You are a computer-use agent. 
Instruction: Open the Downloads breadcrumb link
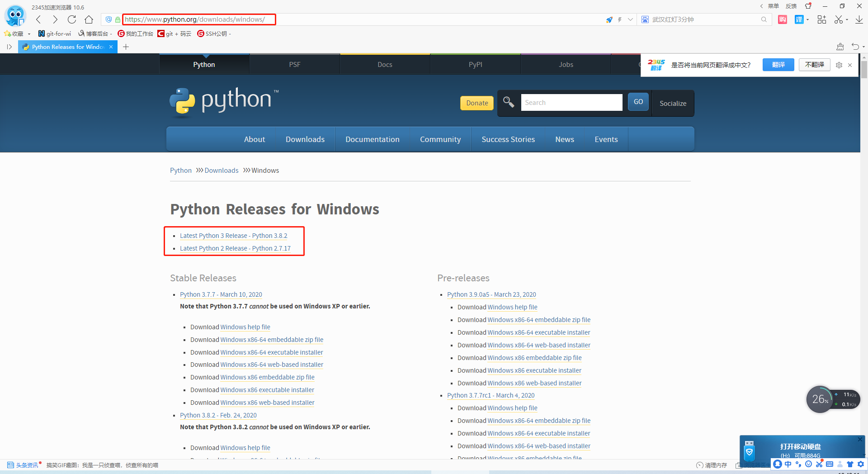pos(222,171)
